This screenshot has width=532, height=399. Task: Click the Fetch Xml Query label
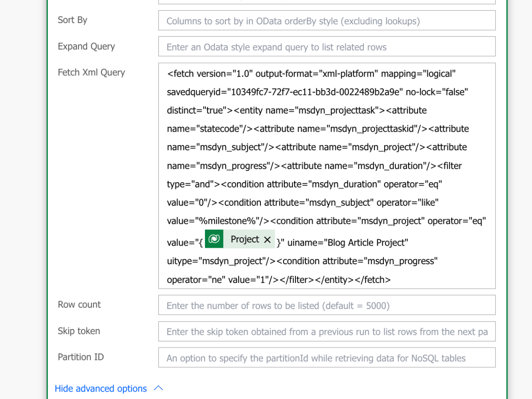91,72
